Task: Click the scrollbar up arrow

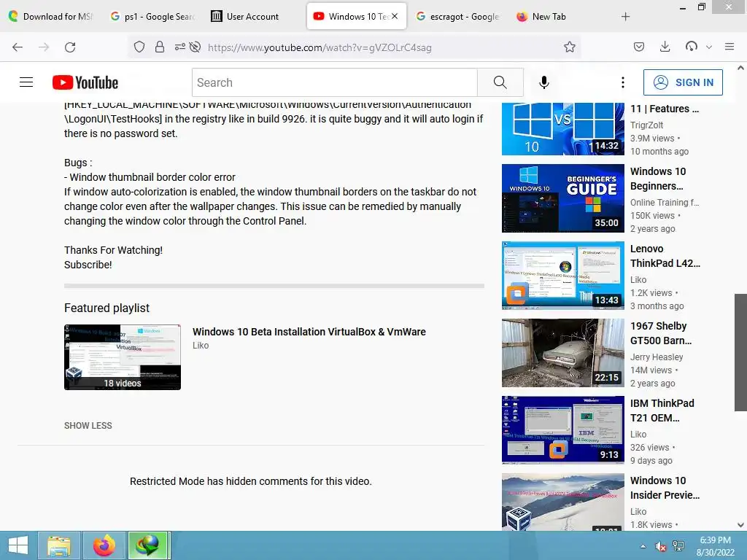Action: pos(740,68)
